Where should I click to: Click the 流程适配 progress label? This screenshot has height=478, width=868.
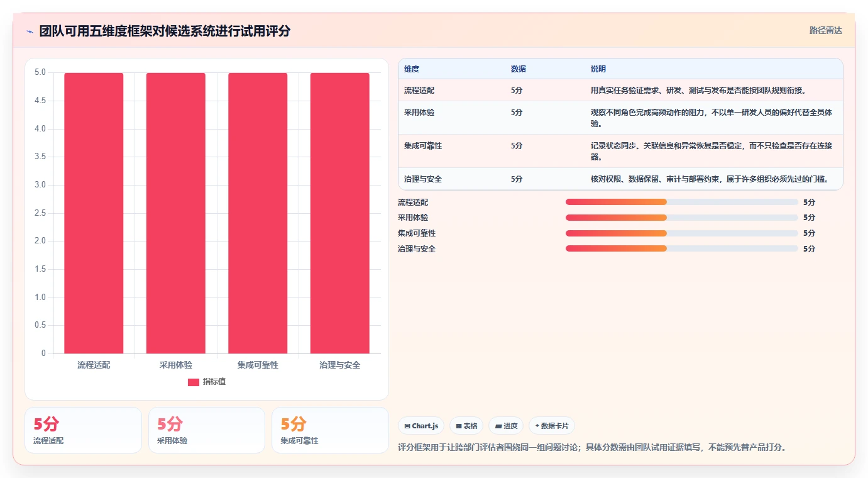(x=413, y=203)
